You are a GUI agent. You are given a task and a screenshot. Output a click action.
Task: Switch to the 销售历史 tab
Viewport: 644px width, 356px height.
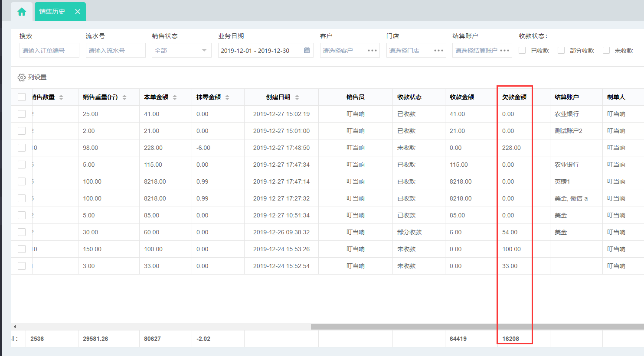point(52,12)
